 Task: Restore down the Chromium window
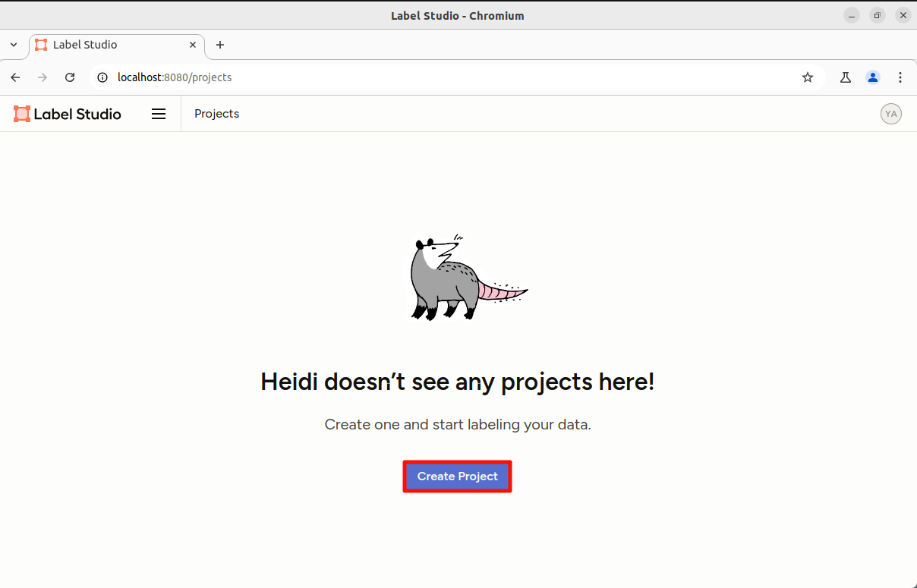pyautogui.click(x=878, y=15)
